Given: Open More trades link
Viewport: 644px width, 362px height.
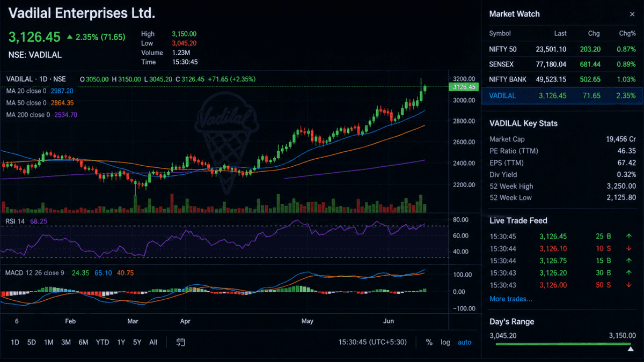Looking at the screenshot, I should click(x=511, y=299).
